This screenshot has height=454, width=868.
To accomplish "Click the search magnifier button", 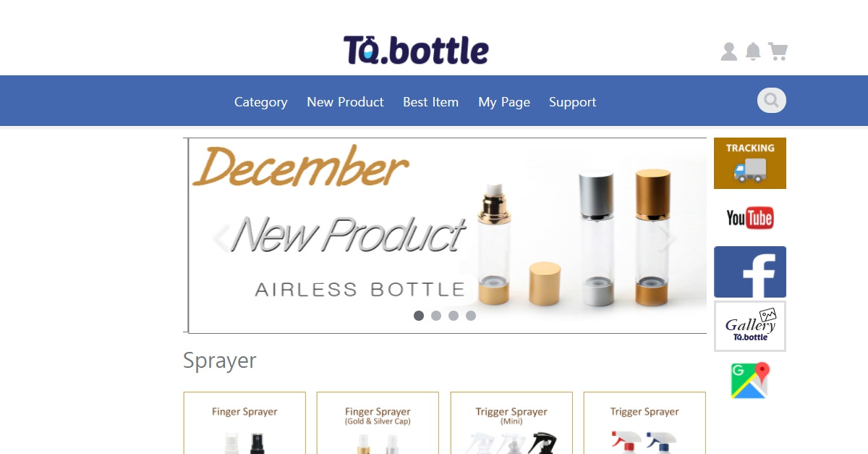I will pyautogui.click(x=772, y=101).
